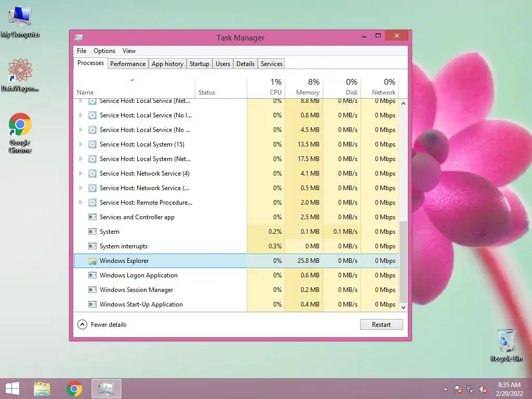Click the 25.8 MB memory value
The width and height of the screenshot is (532, 399).
309,261
